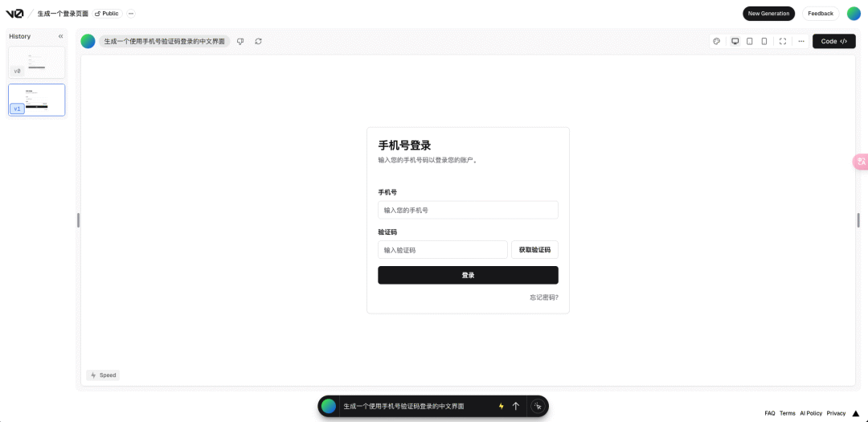The width and height of the screenshot is (868, 422).
Task: Click the lightning speed icon in prompt bar
Action: (502, 406)
